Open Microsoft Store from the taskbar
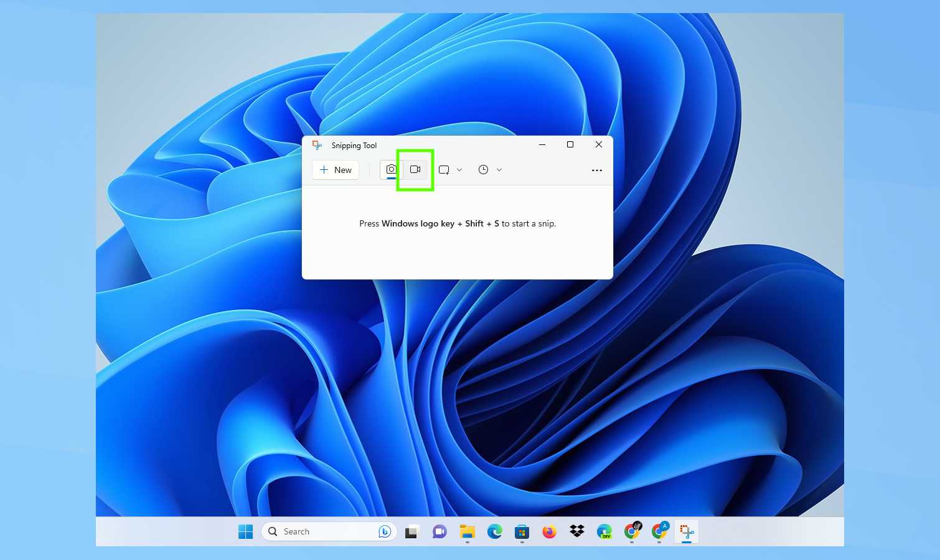940x560 pixels. (x=522, y=531)
